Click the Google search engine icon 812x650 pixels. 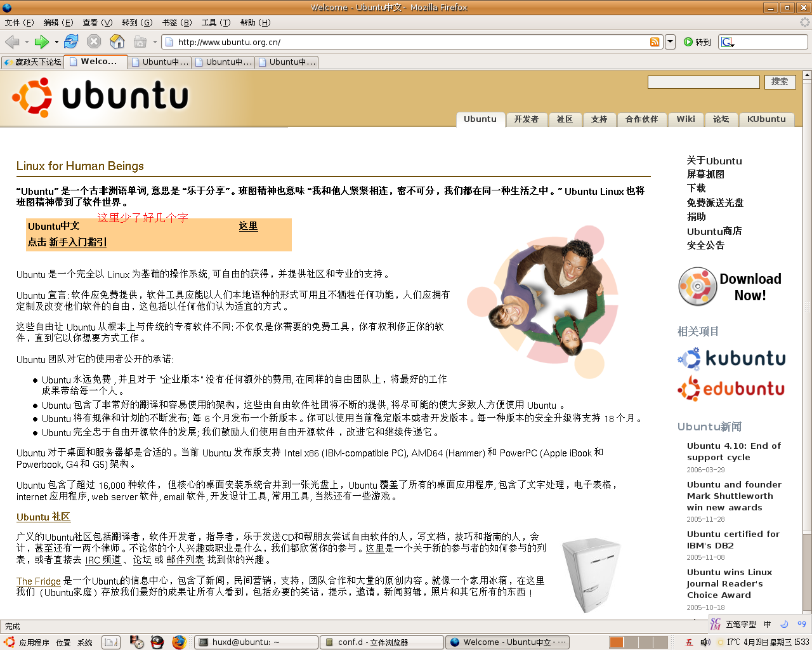point(727,42)
